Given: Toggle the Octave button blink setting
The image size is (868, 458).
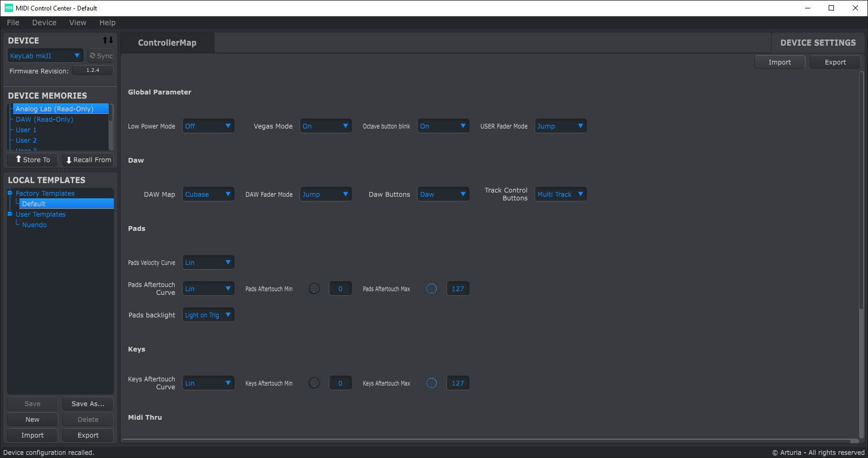Looking at the screenshot, I should pos(443,126).
